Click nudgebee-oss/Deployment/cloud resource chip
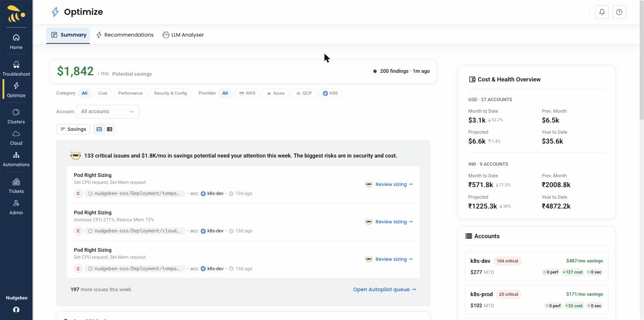This screenshot has height=320, width=644. [135, 231]
